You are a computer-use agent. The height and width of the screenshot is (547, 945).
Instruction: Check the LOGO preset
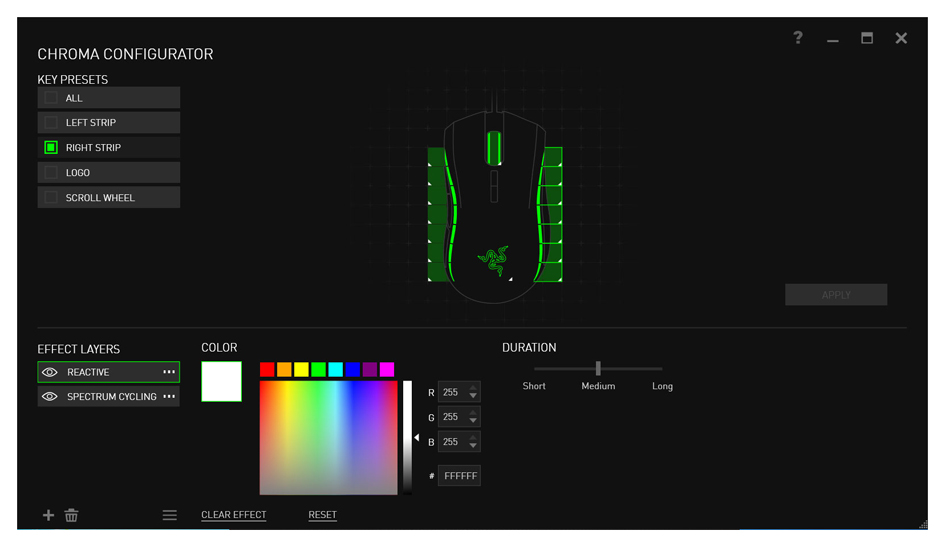pyautogui.click(x=51, y=172)
